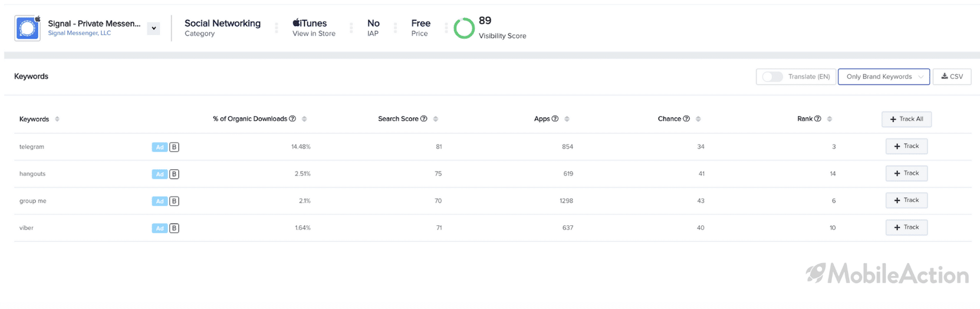This screenshot has width=980, height=309.
Task: Track the telegram keyword
Action: [906, 146]
